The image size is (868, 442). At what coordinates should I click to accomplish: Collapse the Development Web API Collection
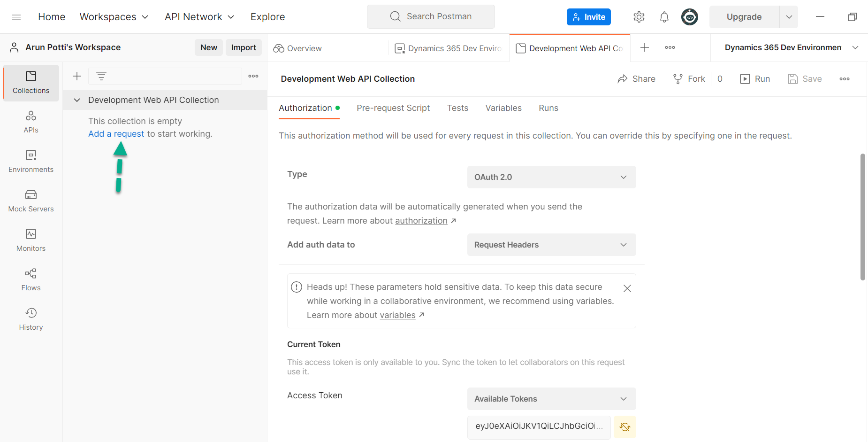point(76,100)
